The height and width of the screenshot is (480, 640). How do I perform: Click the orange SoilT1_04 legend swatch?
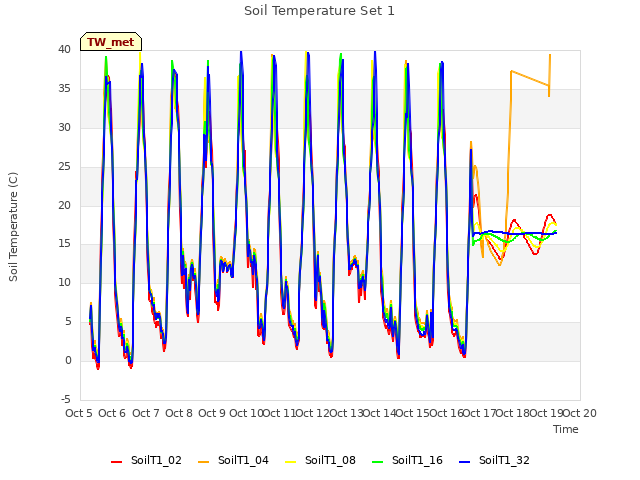coord(203,462)
